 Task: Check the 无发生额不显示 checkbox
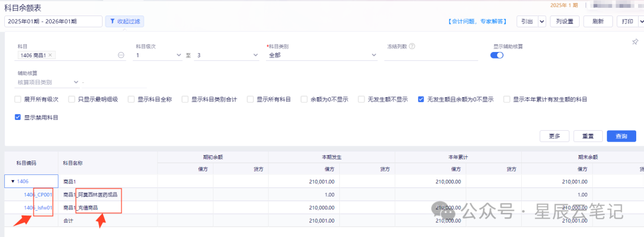pos(361,99)
